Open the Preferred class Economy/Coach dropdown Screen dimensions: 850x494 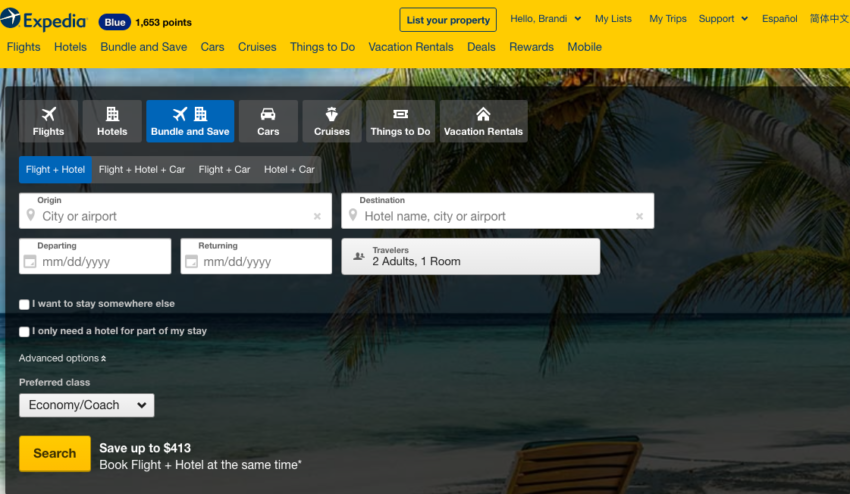tap(87, 405)
